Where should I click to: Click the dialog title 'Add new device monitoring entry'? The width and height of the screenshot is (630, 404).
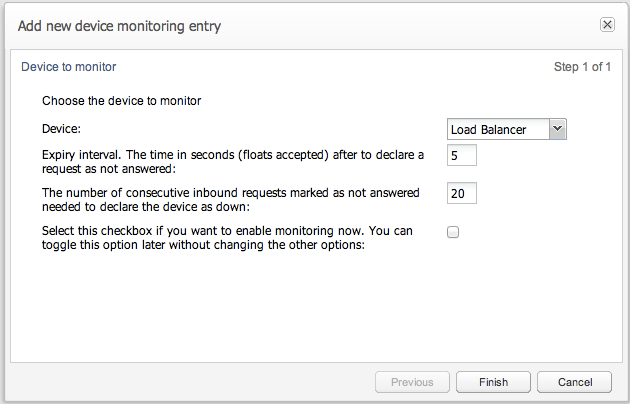point(119,24)
